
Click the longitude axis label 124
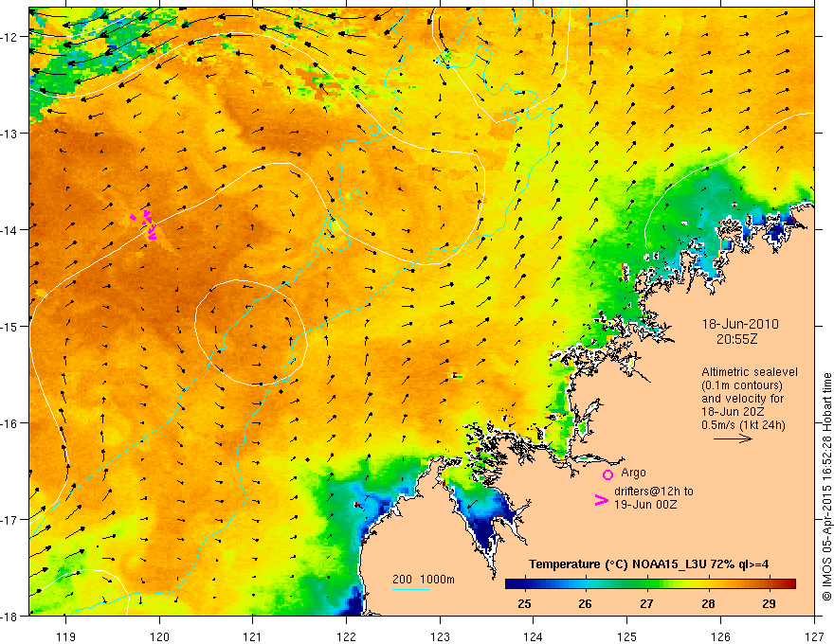(x=534, y=636)
